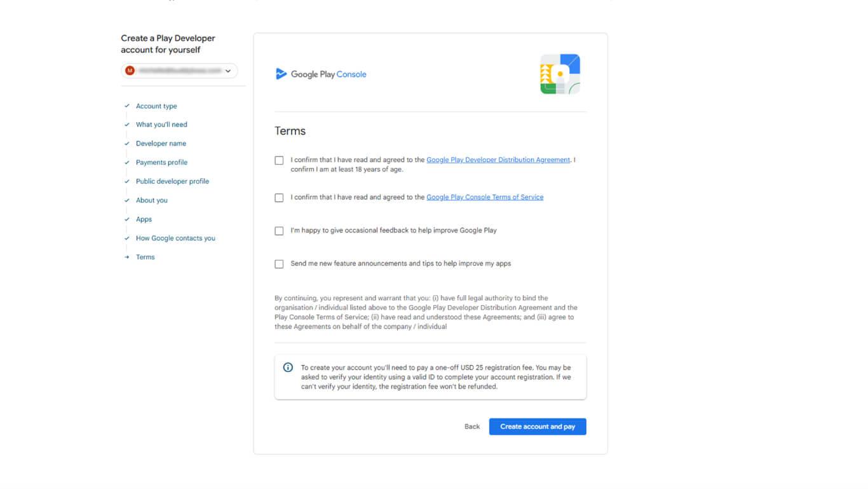The image size is (868, 489).
Task: Tick the Play Console Terms of Service checkbox
Action: [279, 198]
